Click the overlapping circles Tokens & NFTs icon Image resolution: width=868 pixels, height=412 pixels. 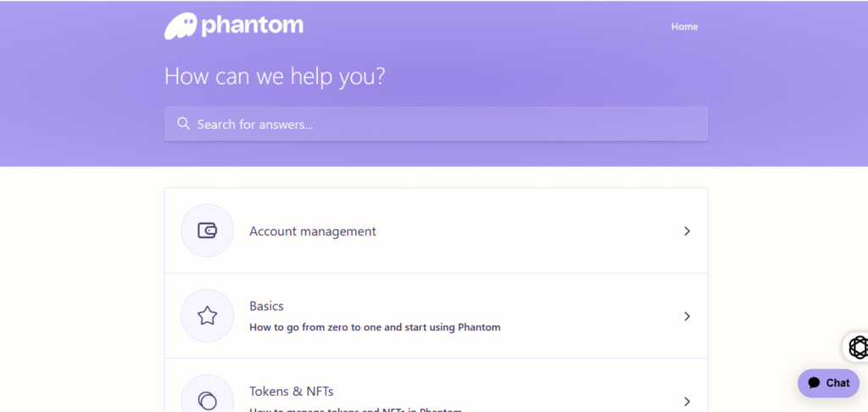(x=207, y=400)
